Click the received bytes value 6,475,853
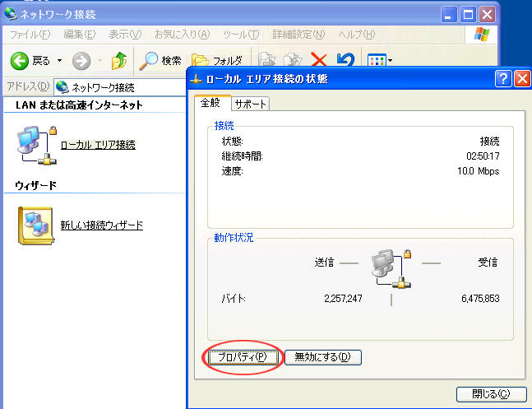 (480, 299)
